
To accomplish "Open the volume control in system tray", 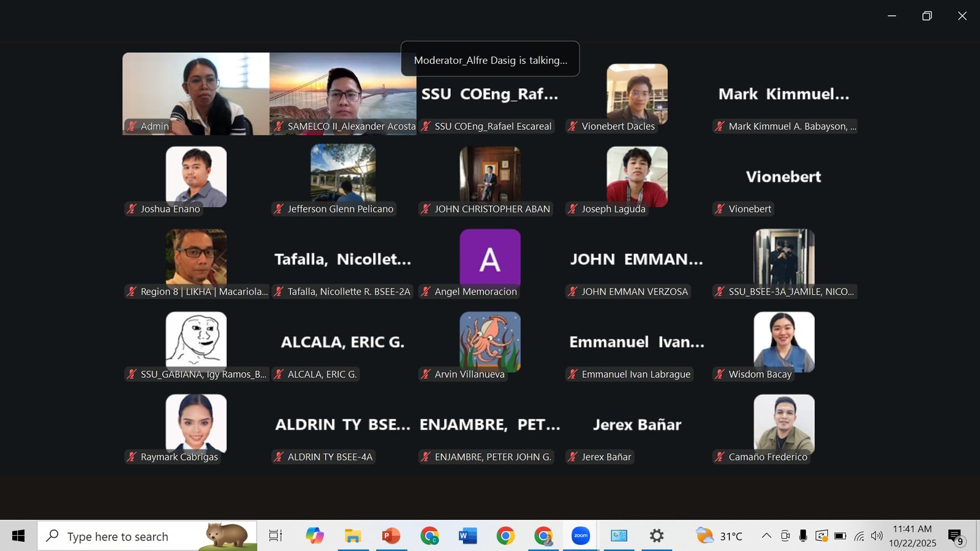I will 877,536.
